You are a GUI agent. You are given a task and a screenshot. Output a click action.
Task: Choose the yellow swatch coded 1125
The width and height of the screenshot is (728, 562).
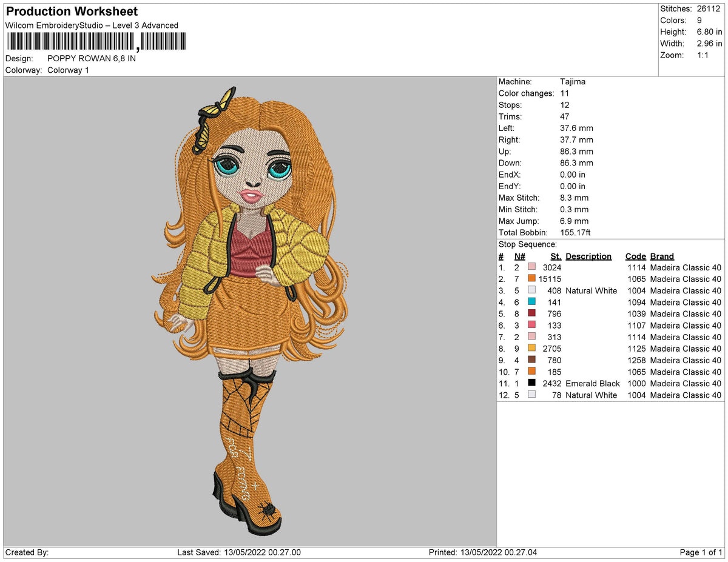pyautogui.click(x=532, y=349)
